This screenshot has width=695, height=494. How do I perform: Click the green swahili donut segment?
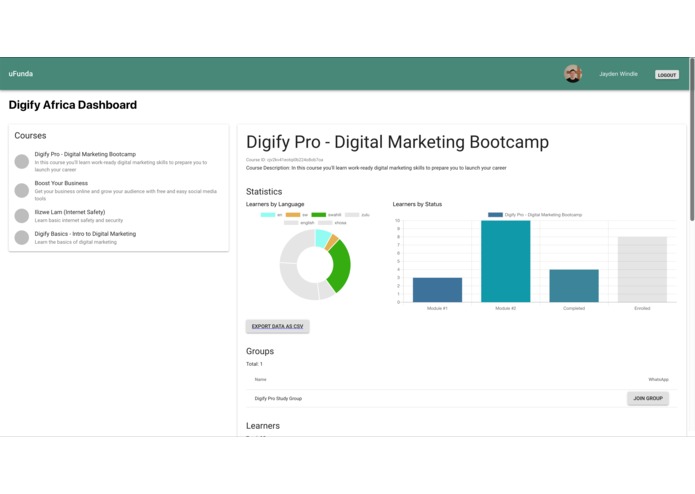point(342,265)
